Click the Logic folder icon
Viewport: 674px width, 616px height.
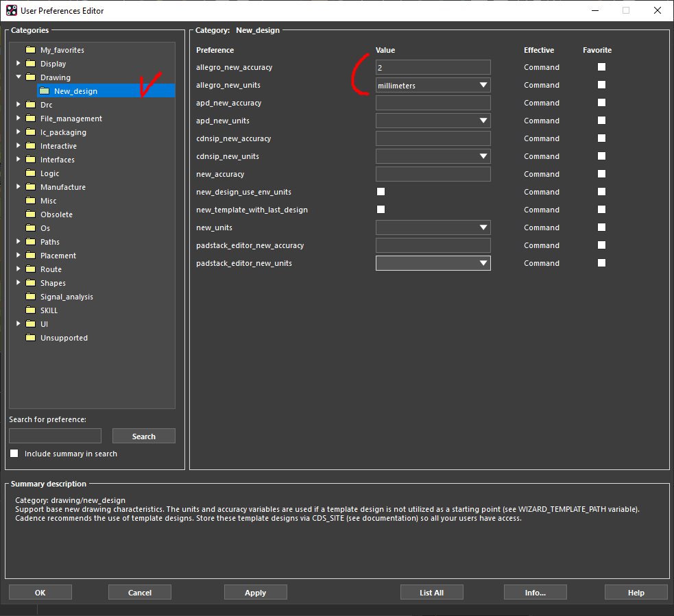point(31,173)
